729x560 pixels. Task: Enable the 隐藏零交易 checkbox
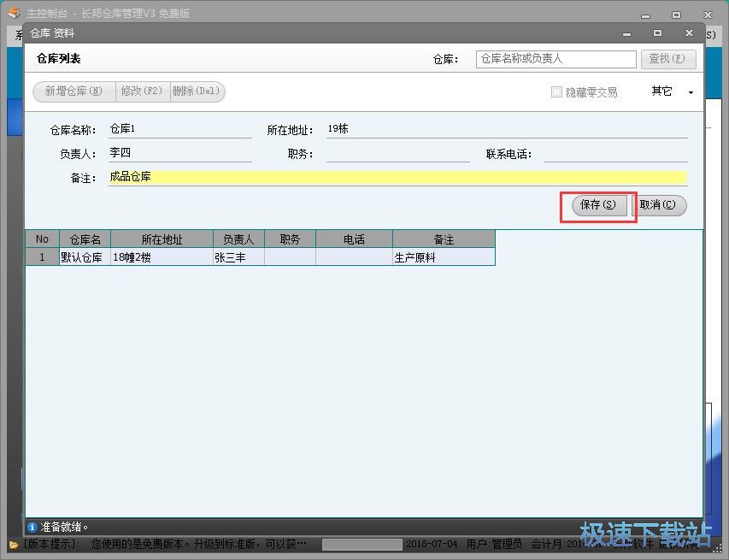click(x=555, y=91)
